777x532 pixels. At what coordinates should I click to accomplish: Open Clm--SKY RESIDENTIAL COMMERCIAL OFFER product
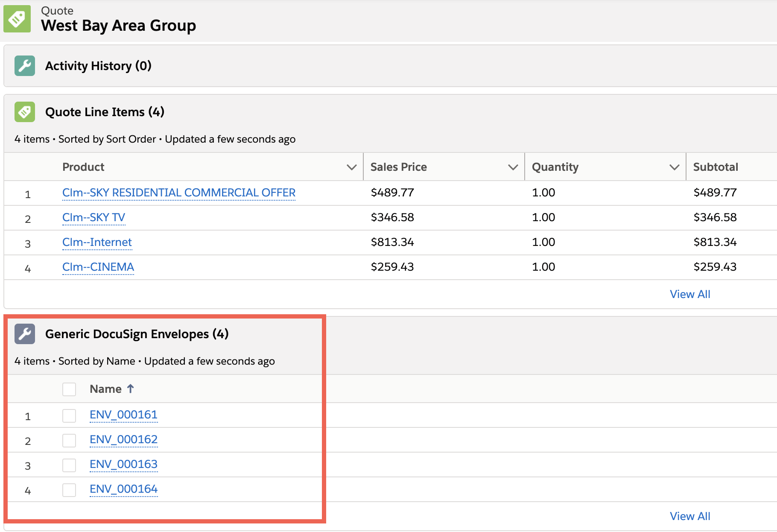[x=179, y=193]
